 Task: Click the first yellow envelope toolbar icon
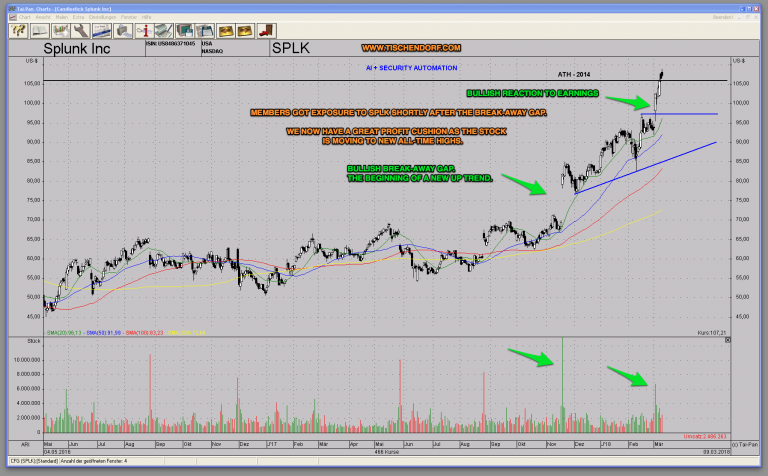pos(224,31)
